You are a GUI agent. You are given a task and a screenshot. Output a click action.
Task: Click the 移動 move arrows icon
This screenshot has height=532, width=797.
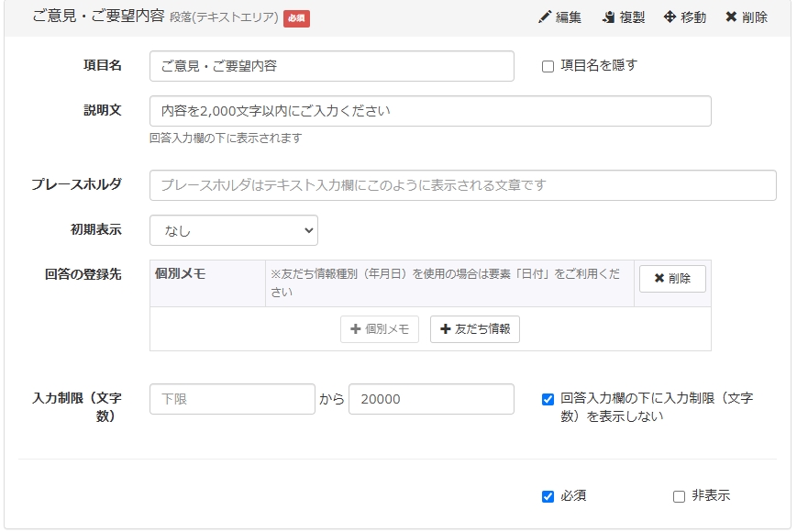[670, 17]
